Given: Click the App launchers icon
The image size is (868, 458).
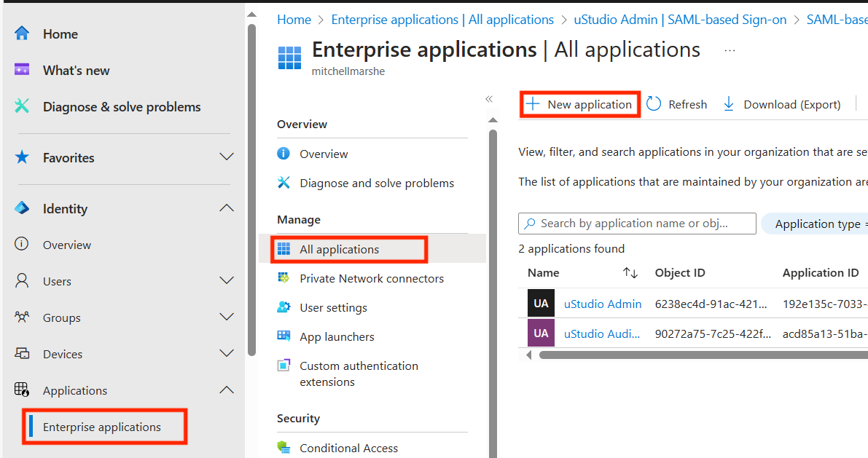Looking at the screenshot, I should (284, 336).
